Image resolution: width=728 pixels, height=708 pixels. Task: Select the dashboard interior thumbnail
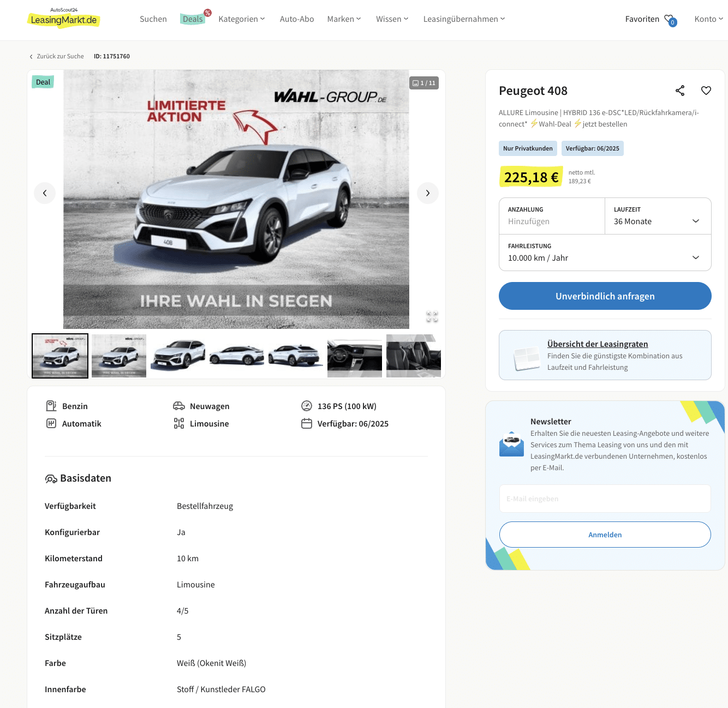point(355,356)
